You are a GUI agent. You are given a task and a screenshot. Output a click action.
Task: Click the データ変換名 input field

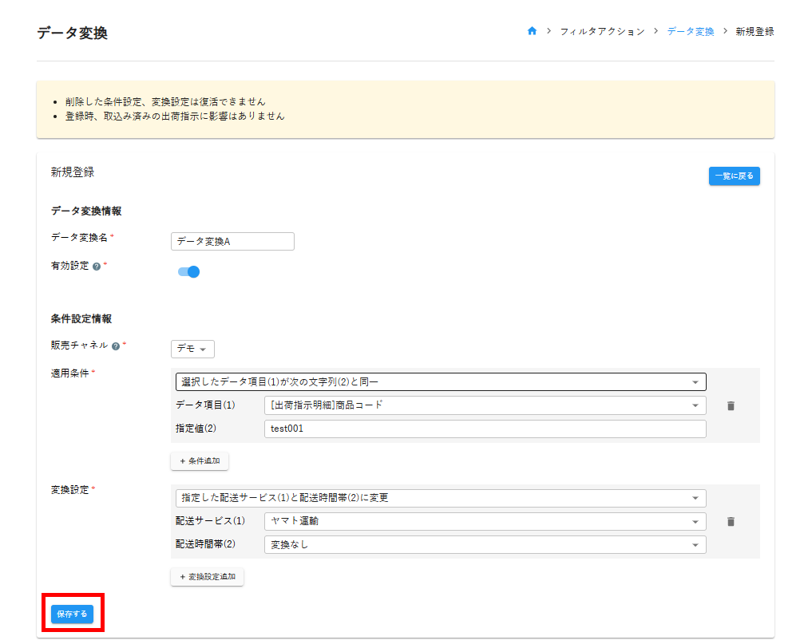232,241
